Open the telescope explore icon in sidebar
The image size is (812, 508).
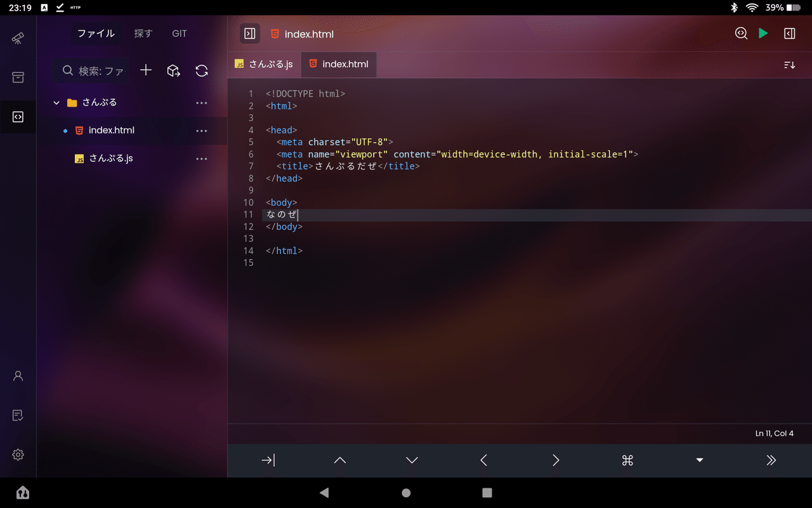pyautogui.click(x=18, y=38)
